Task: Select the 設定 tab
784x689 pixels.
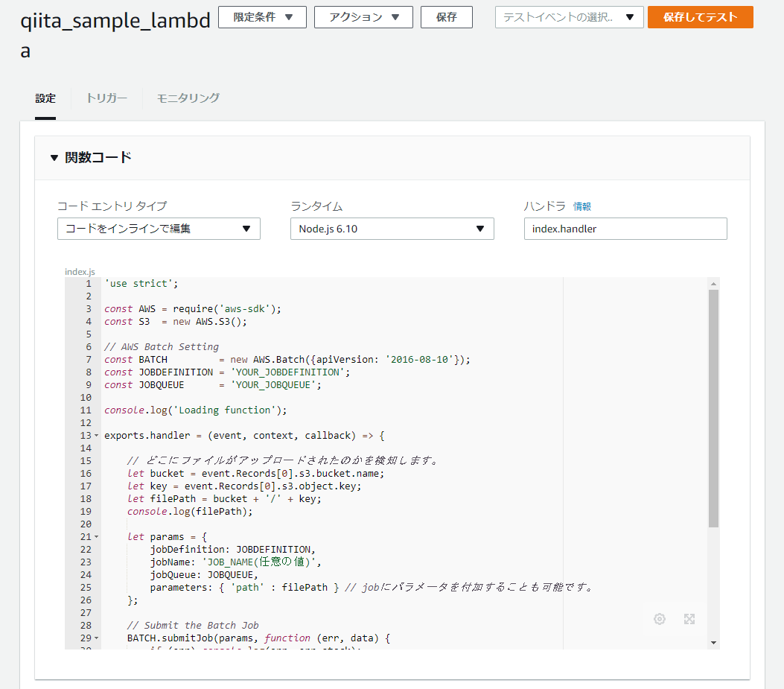Action: pyautogui.click(x=45, y=98)
